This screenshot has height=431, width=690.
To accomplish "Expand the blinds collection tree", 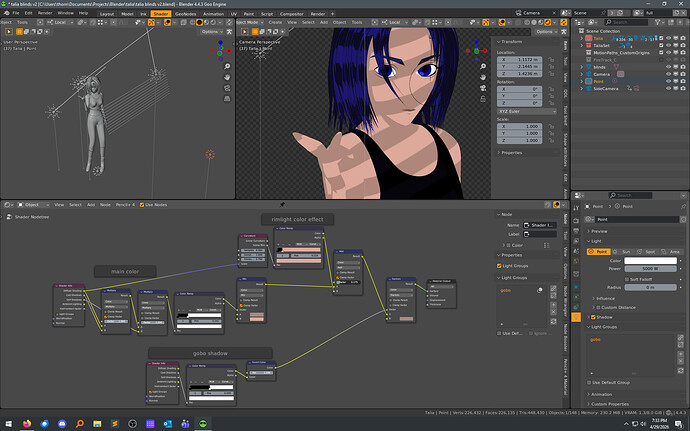I will pyautogui.click(x=581, y=67).
